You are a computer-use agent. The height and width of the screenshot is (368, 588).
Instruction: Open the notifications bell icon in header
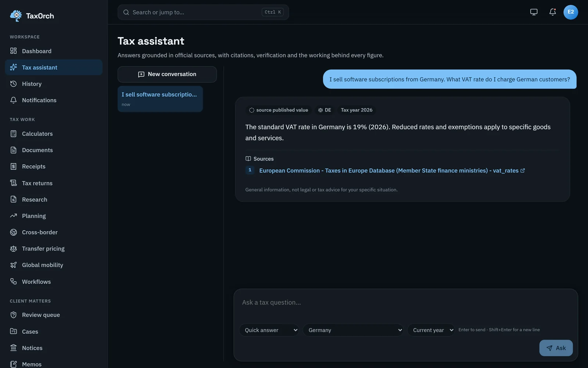[552, 12]
